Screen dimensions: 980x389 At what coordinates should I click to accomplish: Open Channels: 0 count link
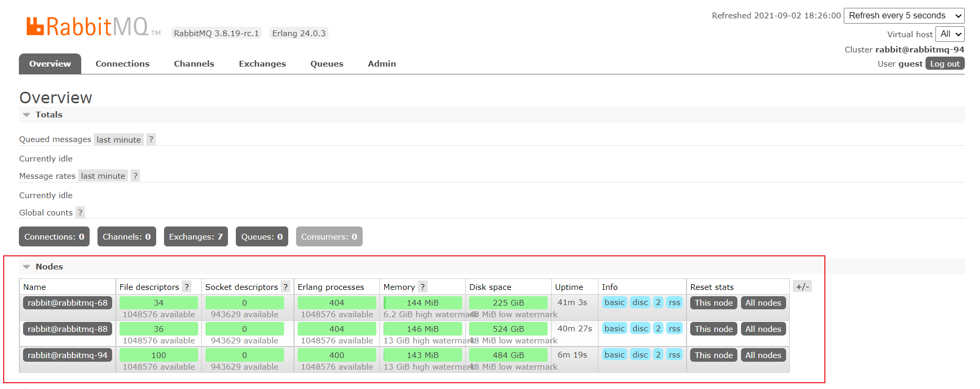point(126,236)
